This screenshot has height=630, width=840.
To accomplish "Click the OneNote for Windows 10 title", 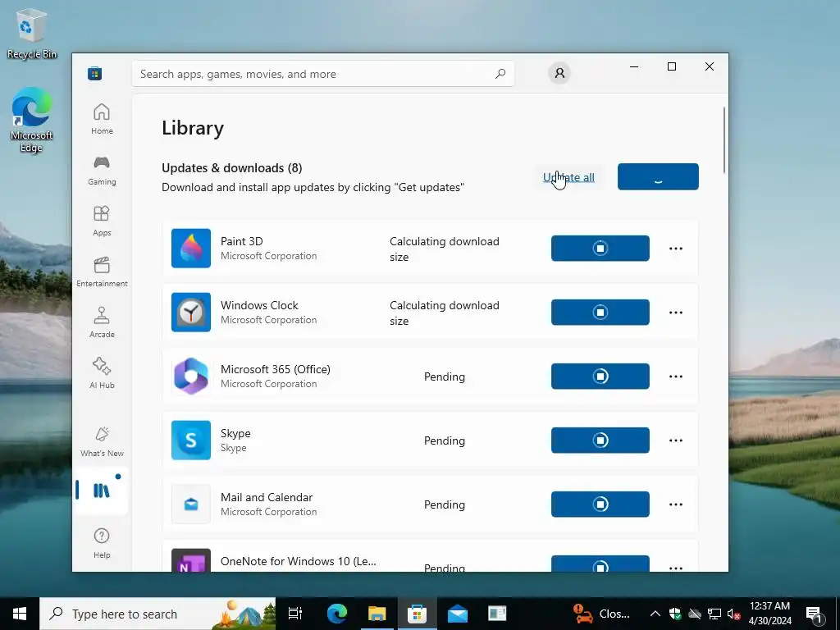I will (x=299, y=561).
